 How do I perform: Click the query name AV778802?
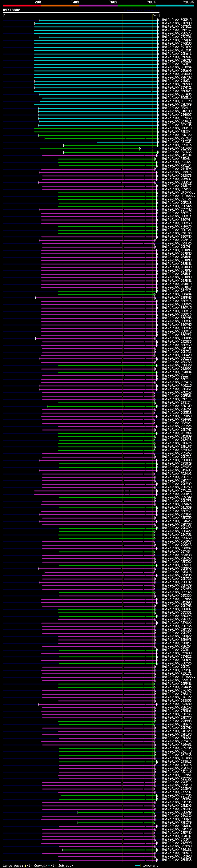pos(11,10)
